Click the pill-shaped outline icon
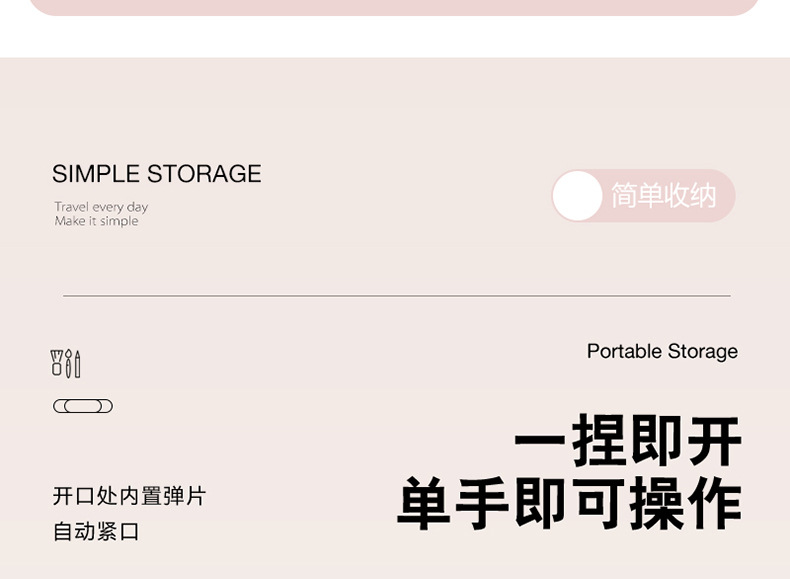Viewport: 790px width, 579px height. point(83,406)
